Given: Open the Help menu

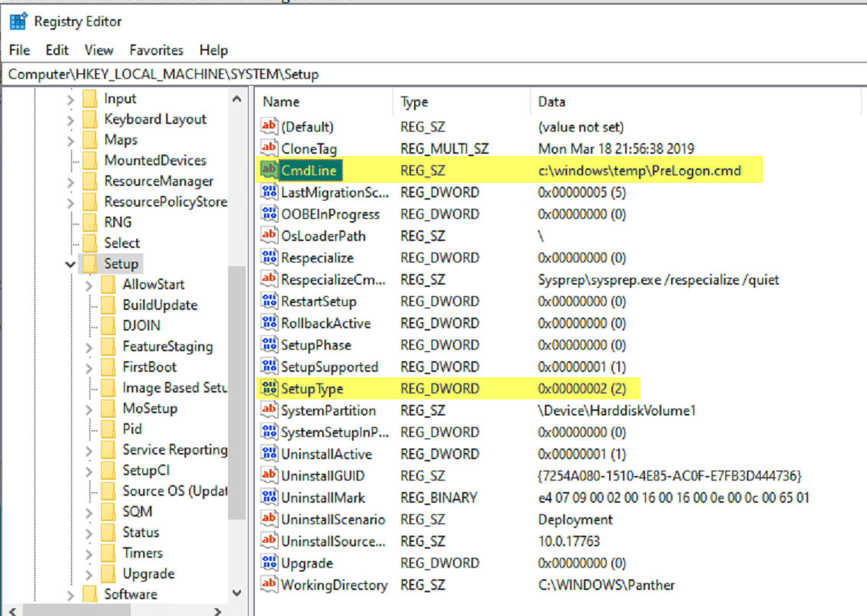Looking at the screenshot, I should pyautogui.click(x=213, y=51).
